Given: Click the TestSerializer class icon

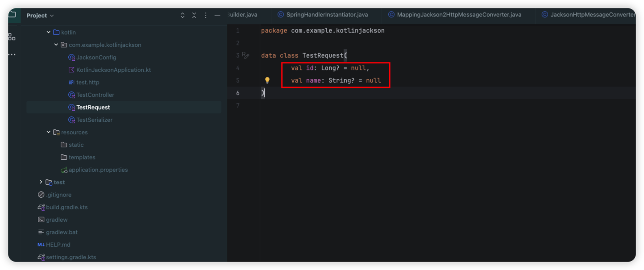Looking at the screenshot, I should pyautogui.click(x=71, y=120).
